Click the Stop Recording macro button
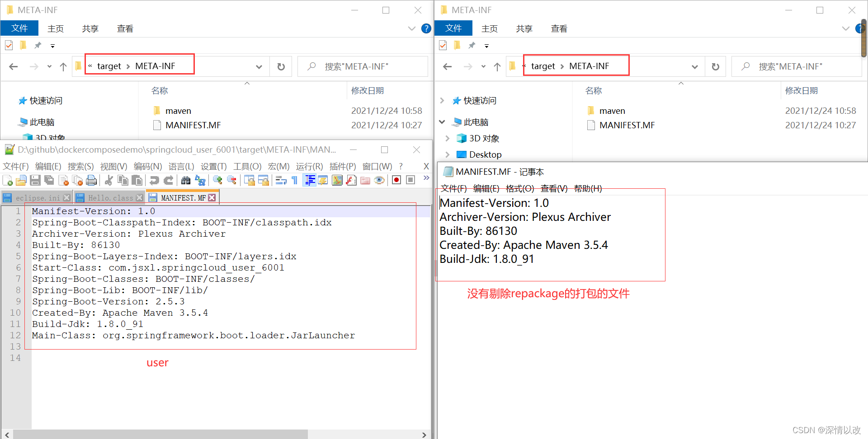Screen dimensions: 868x439 pos(410,180)
